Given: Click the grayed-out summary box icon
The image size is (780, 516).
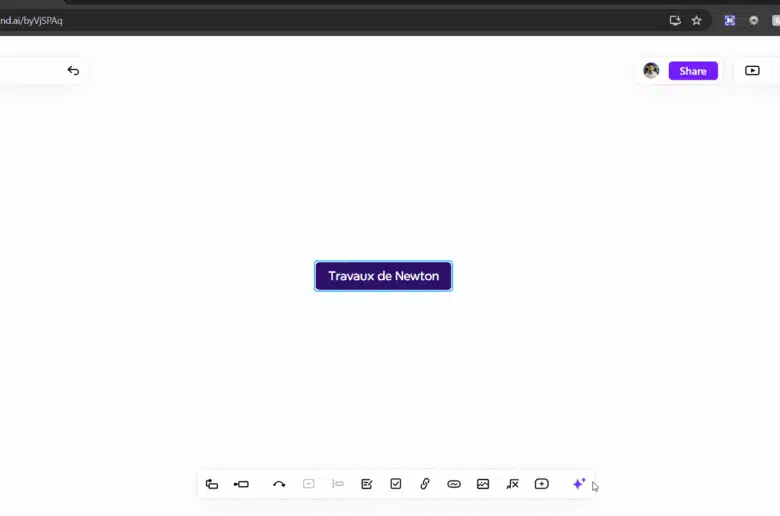Looking at the screenshot, I should [309, 484].
